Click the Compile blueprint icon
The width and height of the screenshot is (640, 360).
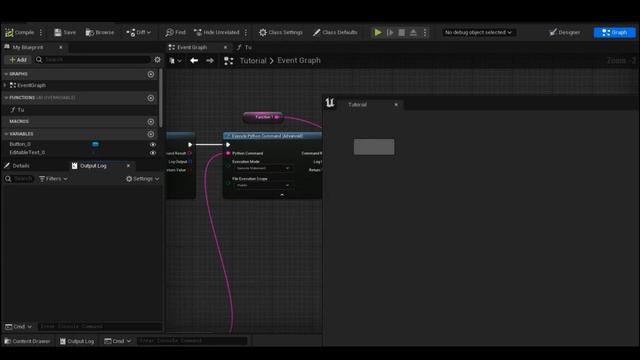[x=9, y=32]
